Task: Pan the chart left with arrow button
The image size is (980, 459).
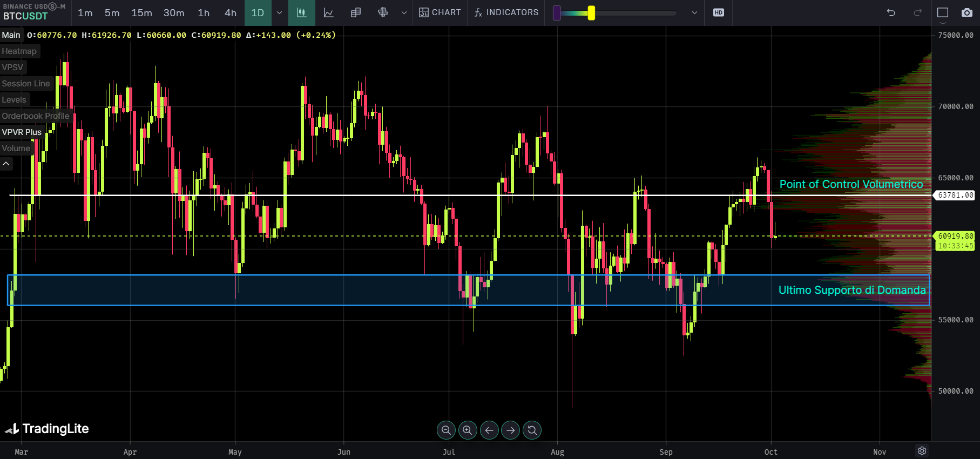Action: click(x=489, y=430)
